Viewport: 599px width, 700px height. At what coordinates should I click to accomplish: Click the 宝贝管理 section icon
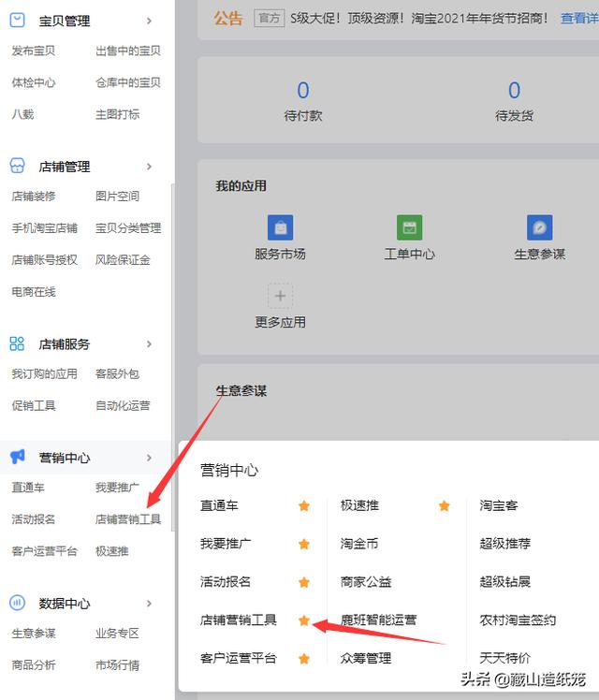(x=18, y=21)
